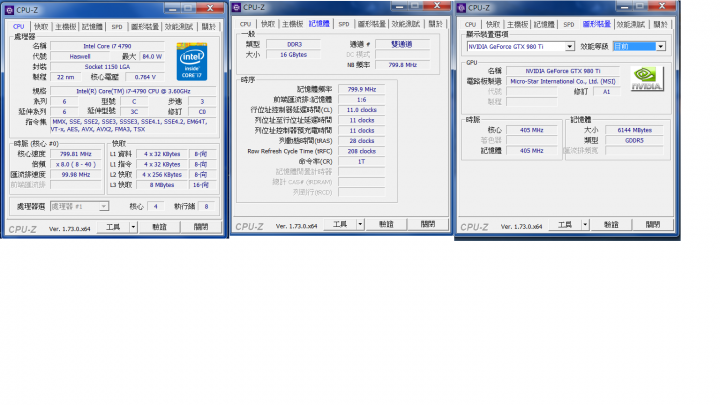Select SPD tab in memory window
This screenshot has width=720, height=405.
coord(344,24)
